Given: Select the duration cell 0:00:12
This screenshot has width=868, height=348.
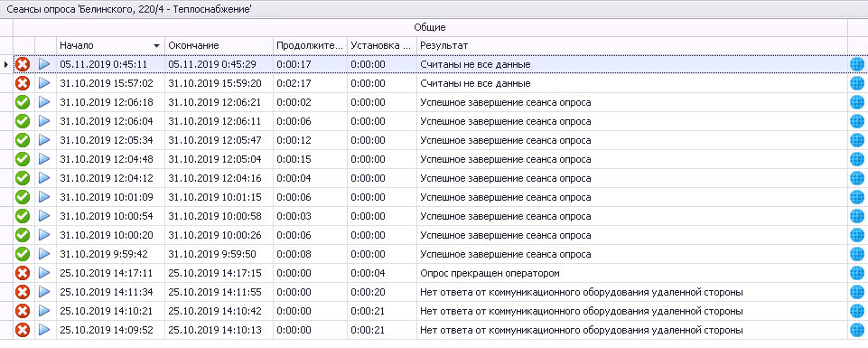Looking at the screenshot, I should click(311, 140).
